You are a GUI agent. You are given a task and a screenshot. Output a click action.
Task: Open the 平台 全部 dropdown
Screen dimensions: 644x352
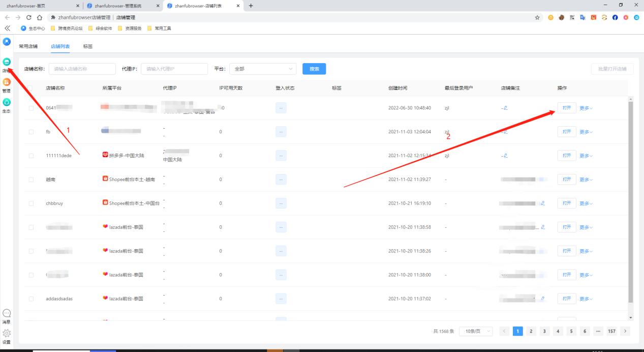[263, 69]
